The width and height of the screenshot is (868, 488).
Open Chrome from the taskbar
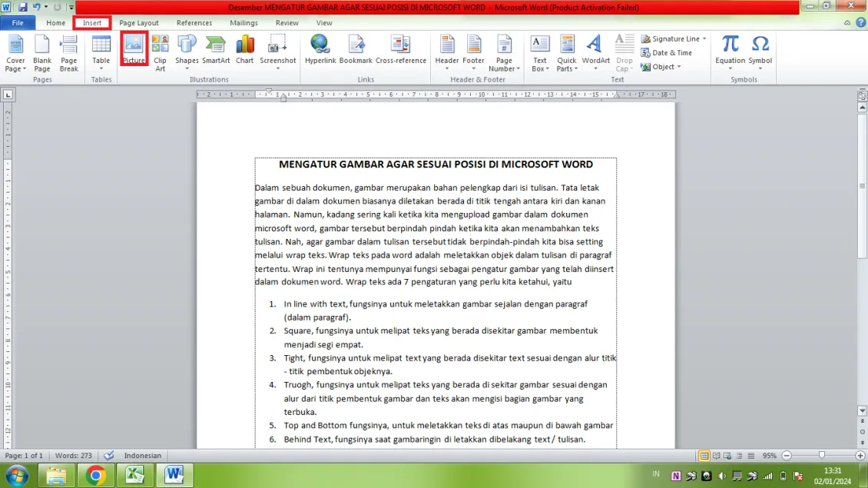96,475
